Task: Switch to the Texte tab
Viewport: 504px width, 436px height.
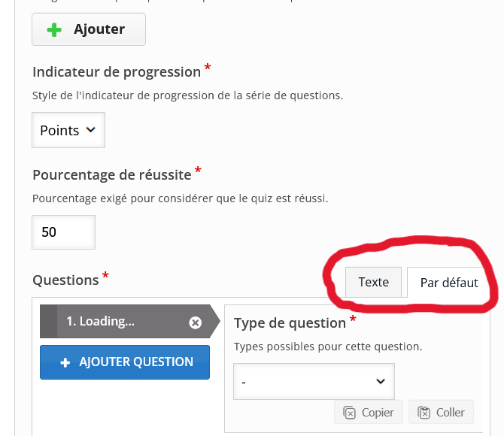Action: tap(373, 282)
